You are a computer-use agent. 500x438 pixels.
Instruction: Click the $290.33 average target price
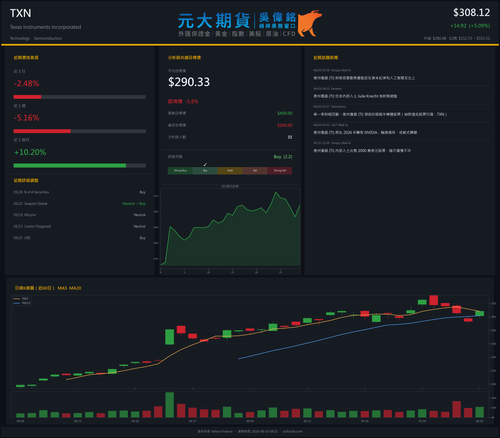189,82
